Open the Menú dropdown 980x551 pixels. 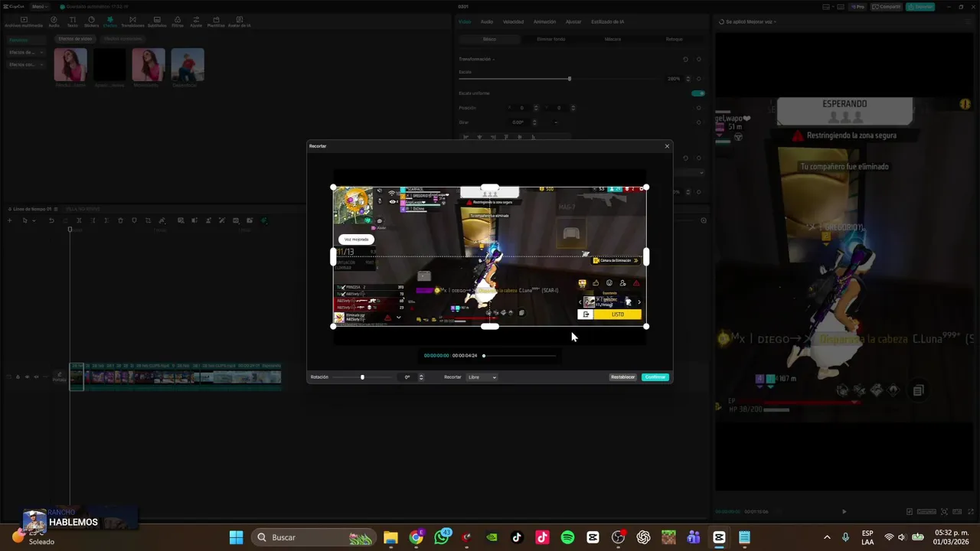[38, 6]
